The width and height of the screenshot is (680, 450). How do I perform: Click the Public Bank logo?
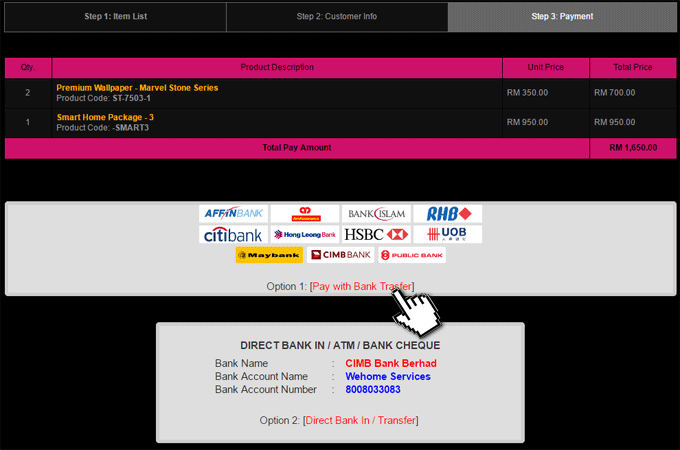[x=412, y=255]
